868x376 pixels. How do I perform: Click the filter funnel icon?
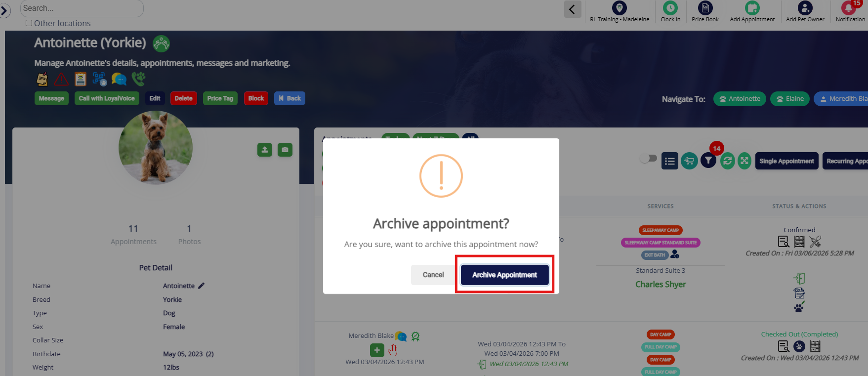(x=708, y=161)
